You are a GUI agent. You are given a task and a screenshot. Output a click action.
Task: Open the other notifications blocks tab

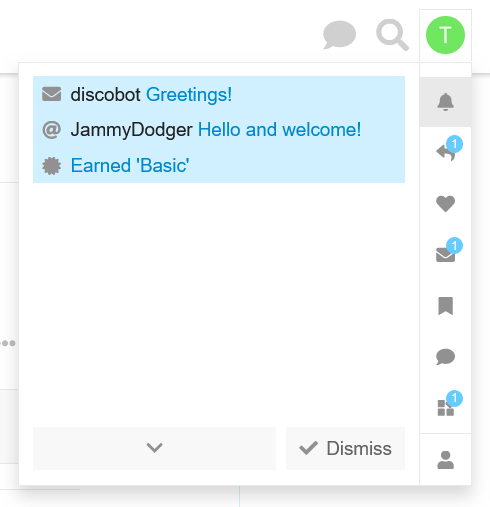(x=445, y=407)
